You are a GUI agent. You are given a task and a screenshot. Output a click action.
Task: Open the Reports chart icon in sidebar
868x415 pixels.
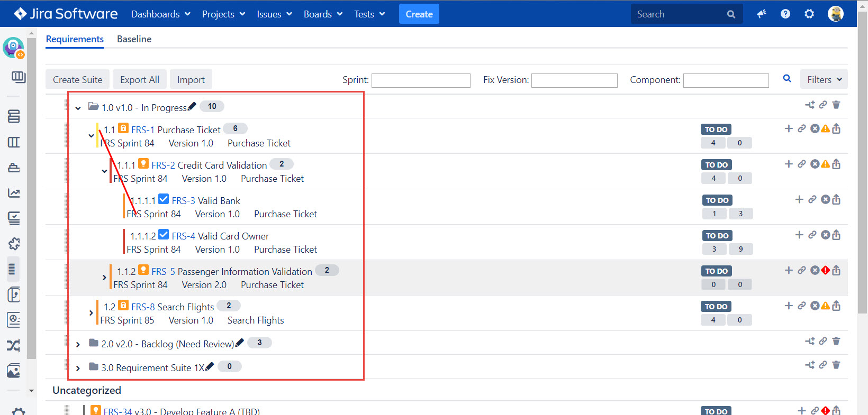14,193
